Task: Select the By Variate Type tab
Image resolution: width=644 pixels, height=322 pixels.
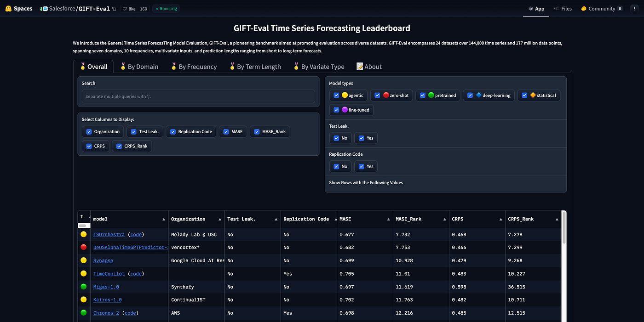Action: click(319, 67)
